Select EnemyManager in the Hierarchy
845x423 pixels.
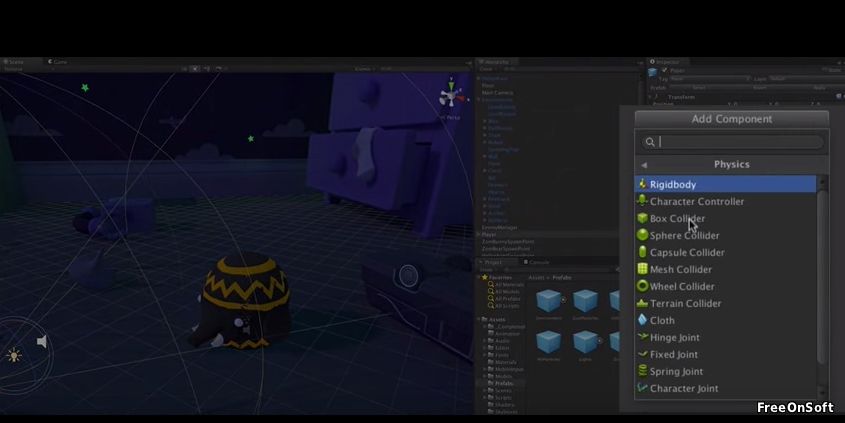pos(500,227)
